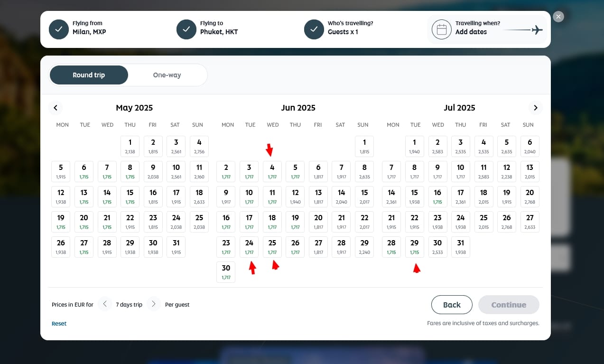Increase trip length from 7 days

pos(153,304)
